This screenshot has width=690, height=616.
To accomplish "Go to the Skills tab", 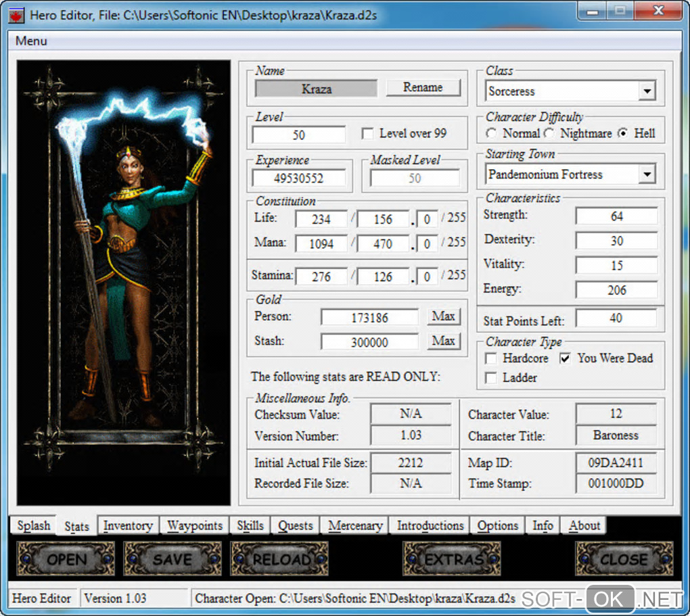I will tap(250, 525).
